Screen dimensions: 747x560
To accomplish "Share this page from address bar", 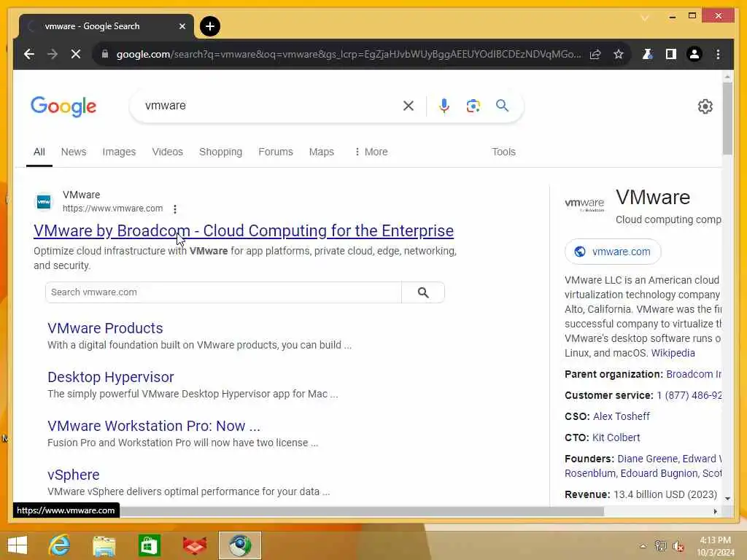I will [595, 54].
